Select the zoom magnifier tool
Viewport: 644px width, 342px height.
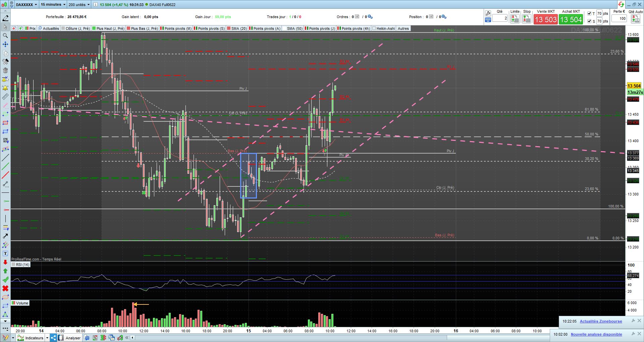(x=5, y=36)
